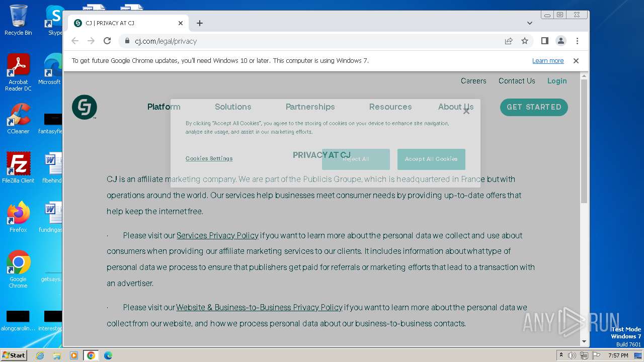Go back to previous page
644x362 pixels.
(x=75, y=41)
